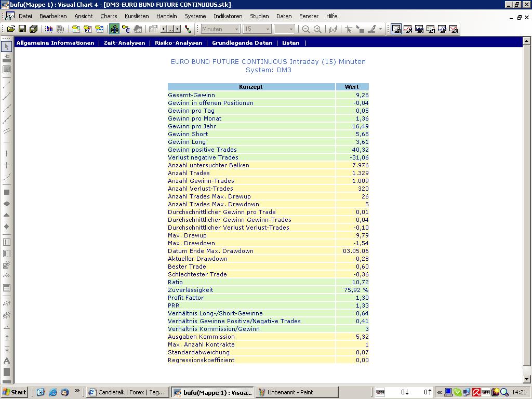
Task: Select the pointer arrow tool in left toolbar
Action: pos(7,47)
